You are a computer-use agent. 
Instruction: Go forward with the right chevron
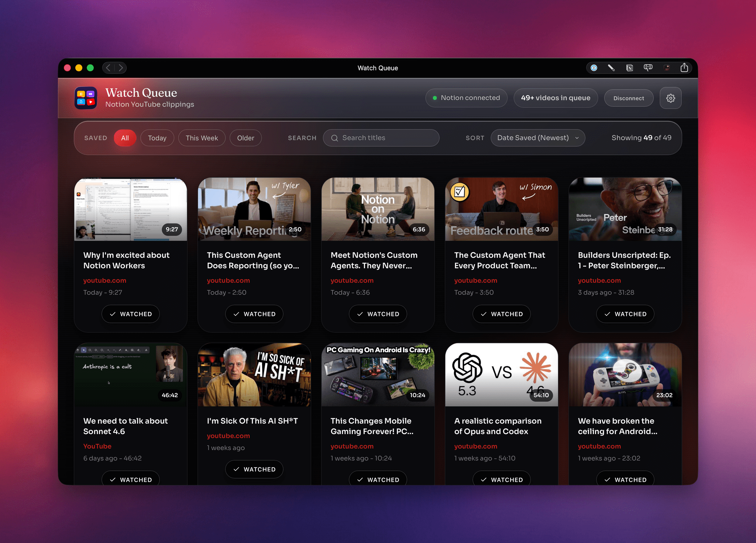click(121, 68)
